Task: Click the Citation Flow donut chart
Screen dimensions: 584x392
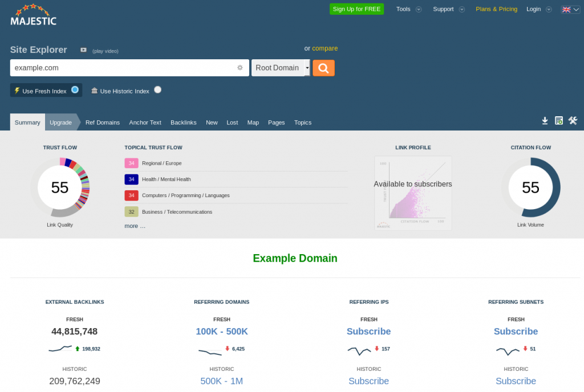Action: (x=531, y=187)
